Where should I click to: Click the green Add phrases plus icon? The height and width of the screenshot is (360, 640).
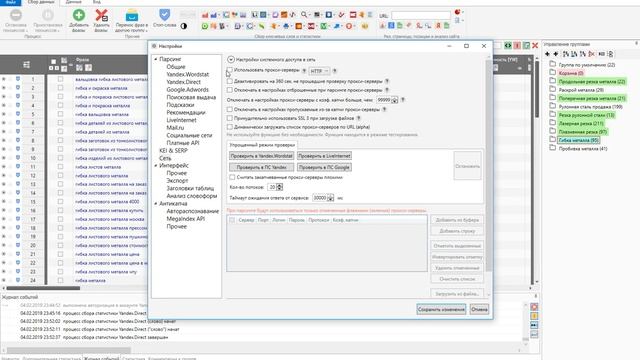pos(79,16)
